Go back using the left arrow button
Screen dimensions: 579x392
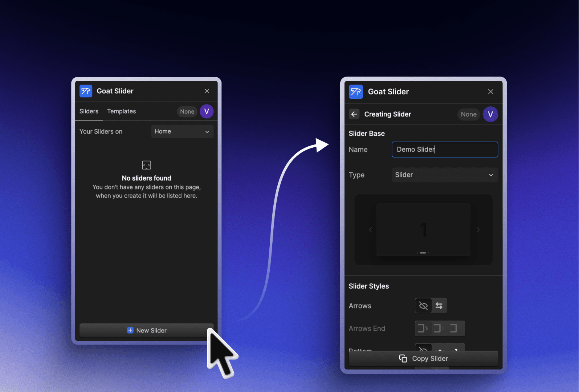[354, 114]
